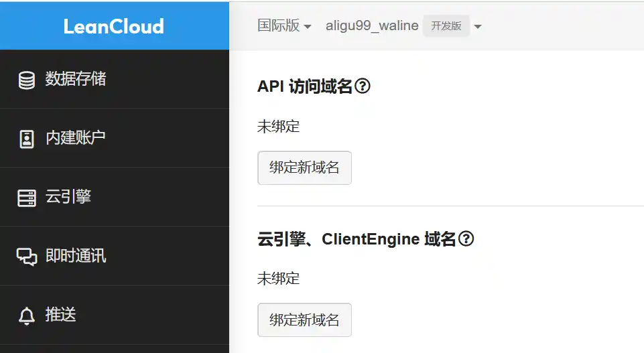Image resolution: width=644 pixels, height=353 pixels.
Task: Click the 开发版 plan badge
Action: pos(446,26)
